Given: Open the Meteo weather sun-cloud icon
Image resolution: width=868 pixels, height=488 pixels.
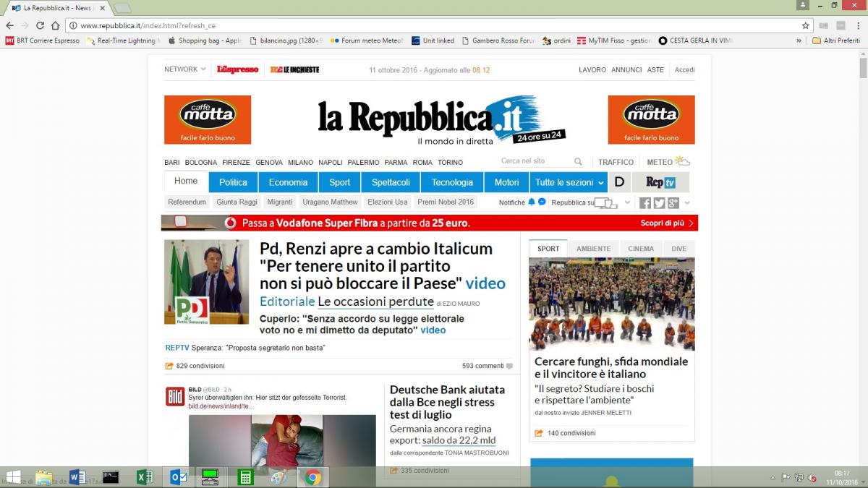Looking at the screenshot, I should tap(682, 161).
